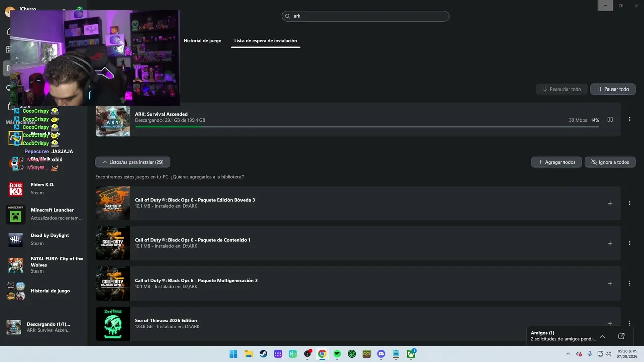
Task: Click the Ignora a todos button
Action: tap(610, 162)
